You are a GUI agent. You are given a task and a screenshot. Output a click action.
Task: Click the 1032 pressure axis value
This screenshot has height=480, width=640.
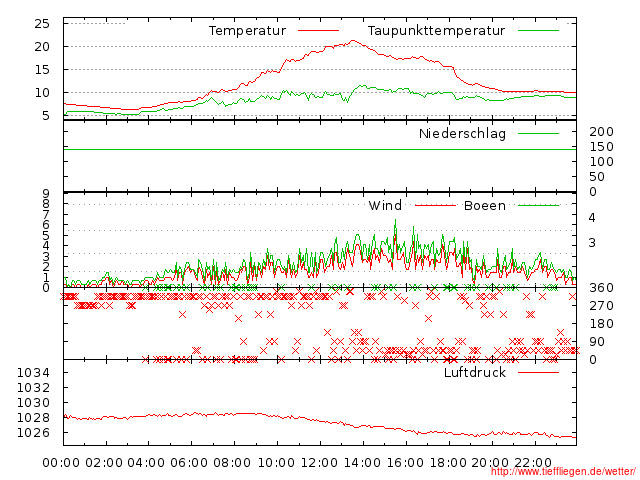click(33, 387)
